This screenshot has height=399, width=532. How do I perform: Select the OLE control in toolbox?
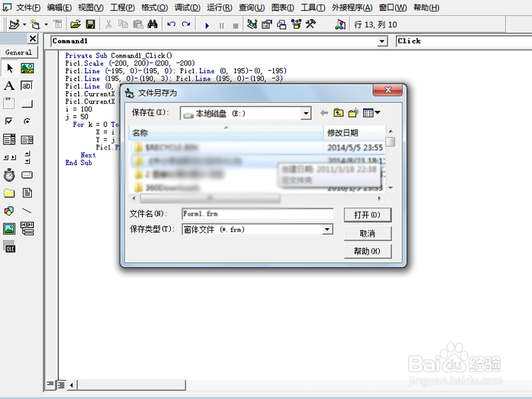9,246
